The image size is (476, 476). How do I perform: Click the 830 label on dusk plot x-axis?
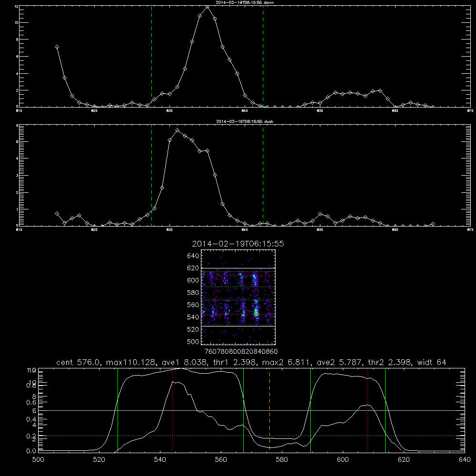click(x=170, y=230)
